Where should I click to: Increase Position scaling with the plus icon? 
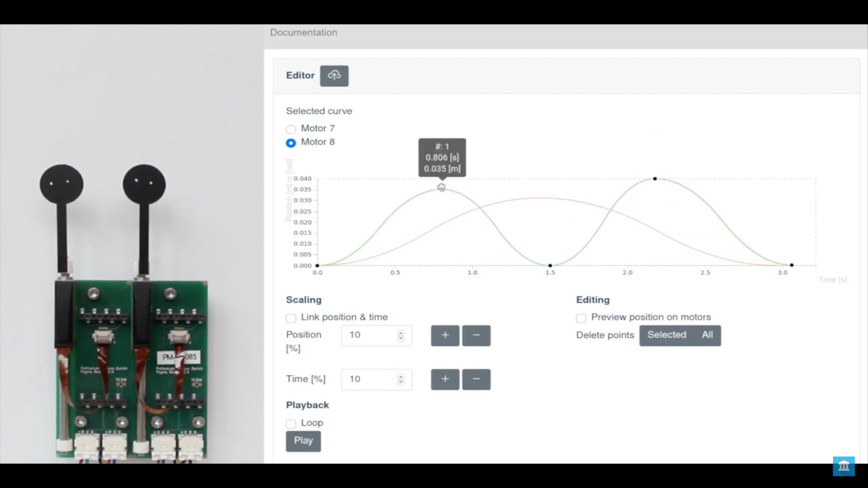coord(445,335)
